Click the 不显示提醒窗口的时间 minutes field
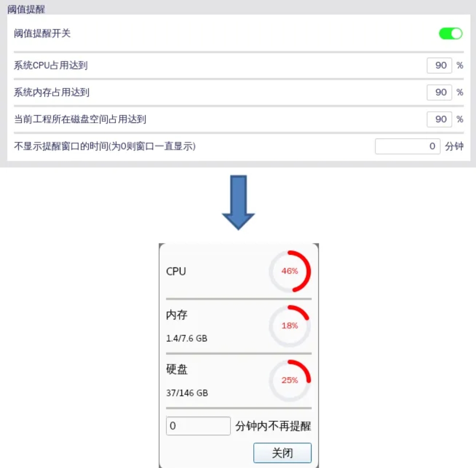This screenshot has height=468, width=476. [408, 147]
